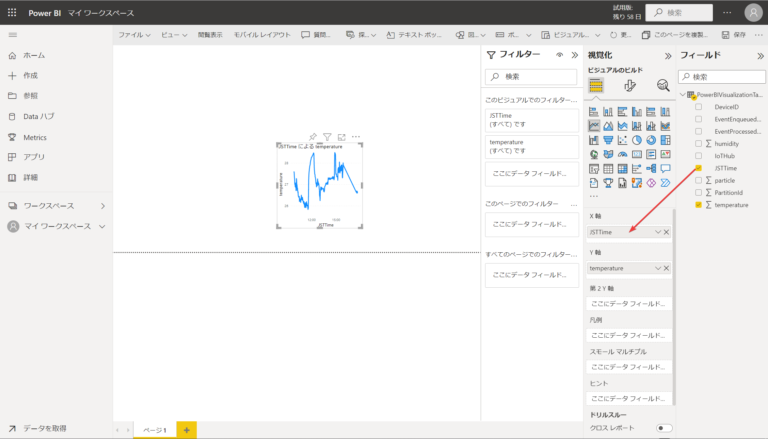The width and height of the screenshot is (768, 439).
Task: Switch to the ページ 1 tab
Action: (x=155, y=429)
